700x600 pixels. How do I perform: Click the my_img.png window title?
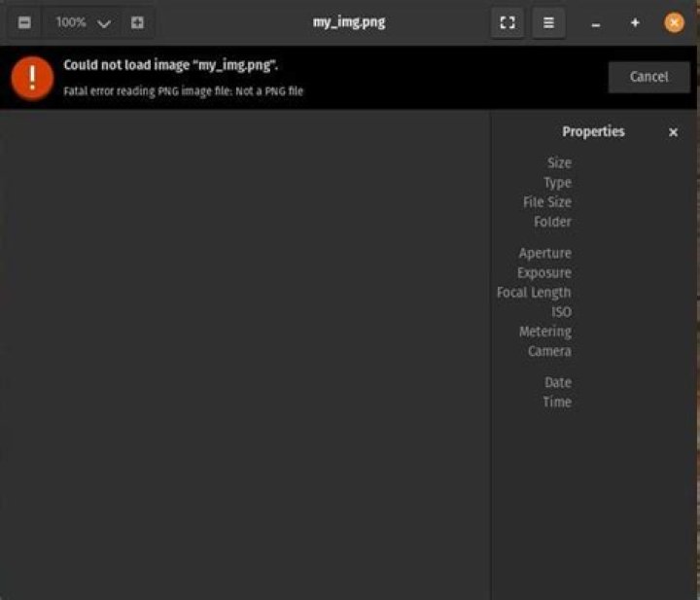[x=349, y=22]
